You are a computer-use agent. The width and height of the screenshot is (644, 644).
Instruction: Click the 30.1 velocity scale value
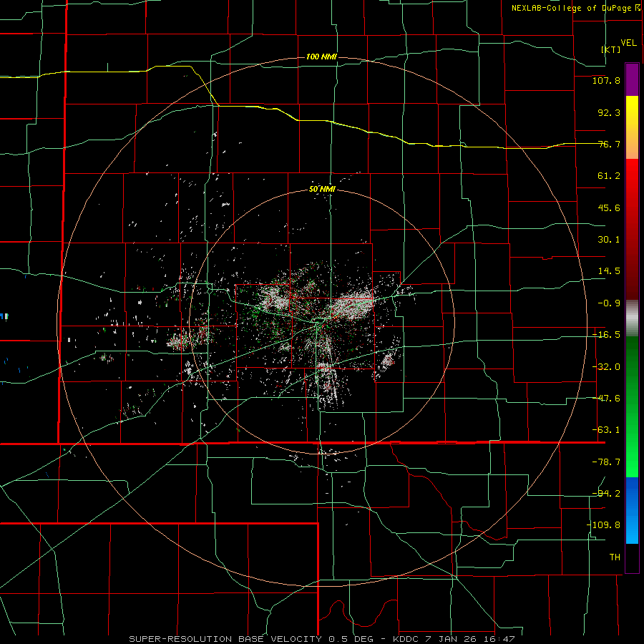click(x=609, y=240)
